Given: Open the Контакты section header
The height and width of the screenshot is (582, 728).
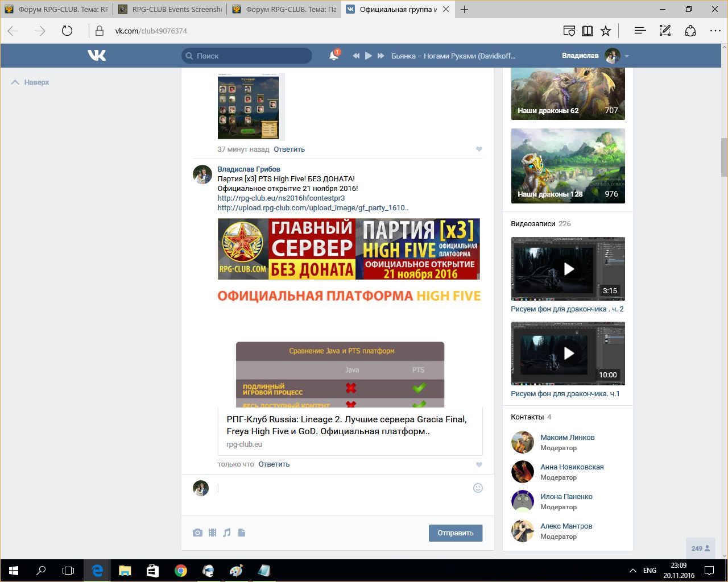Looking at the screenshot, I should click(x=531, y=417).
